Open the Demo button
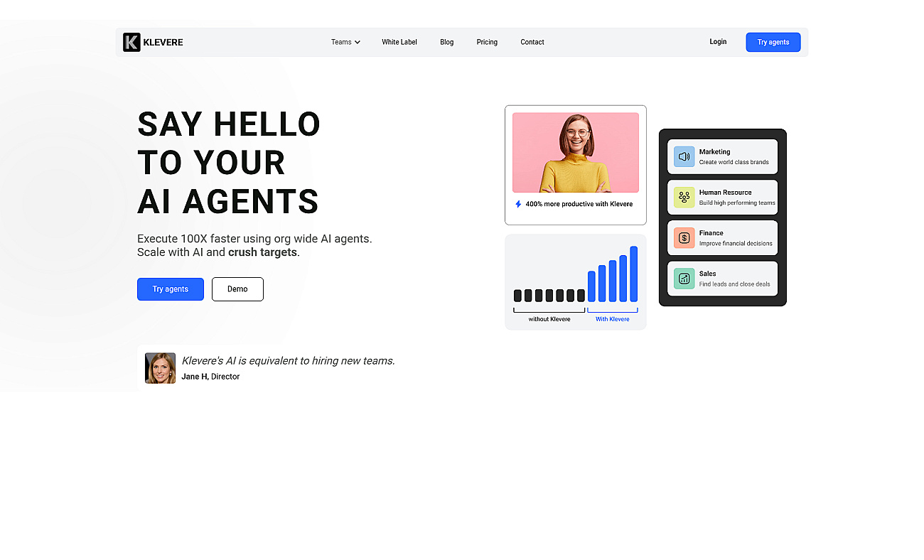This screenshot has width=924, height=560. [237, 289]
